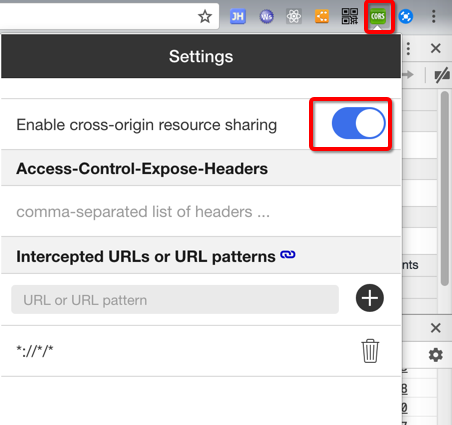Image resolution: width=452 pixels, height=425 pixels.
Task: Delete the *://*/* pattern via trash icon
Action: (x=370, y=351)
